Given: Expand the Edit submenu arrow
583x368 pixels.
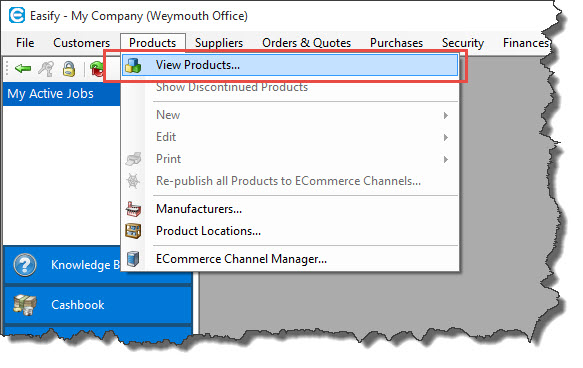Looking at the screenshot, I should coord(445,138).
